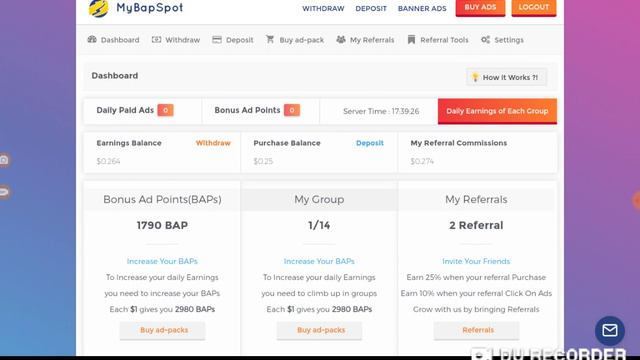
Task: Click Buy ad-packs under Bonus Ad Points
Action: [x=162, y=330]
